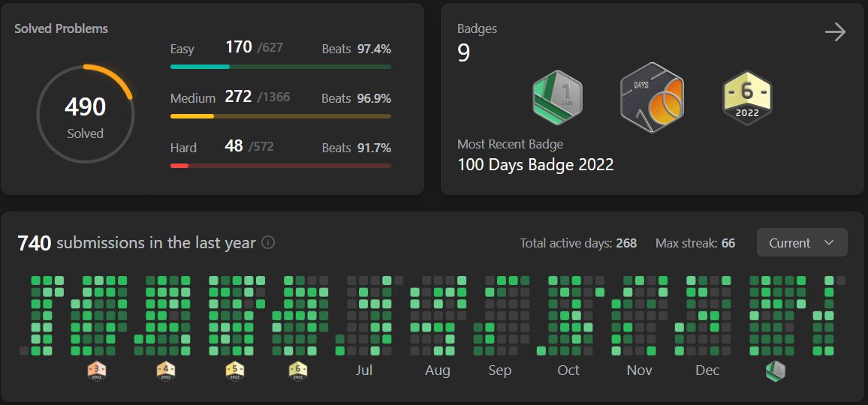Select the green Jan 1 badge
The width and height of the screenshot is (868, 405).
(x=557, y=97)
